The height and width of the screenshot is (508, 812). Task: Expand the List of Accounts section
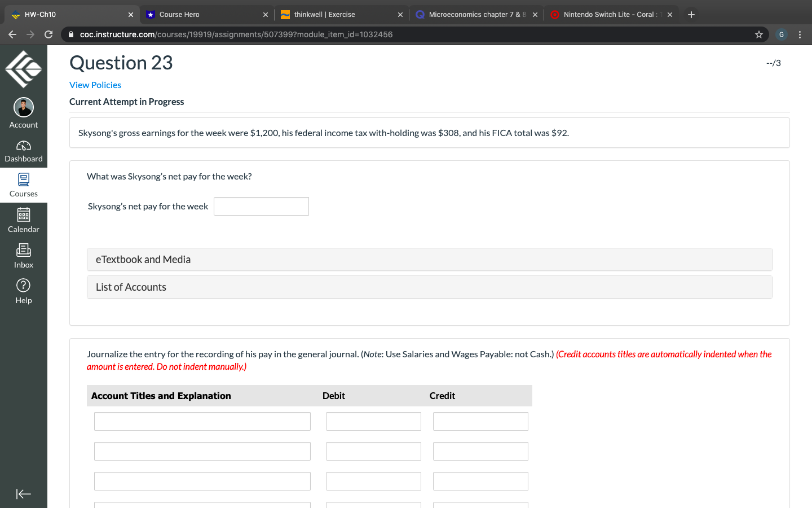[429, 287]
